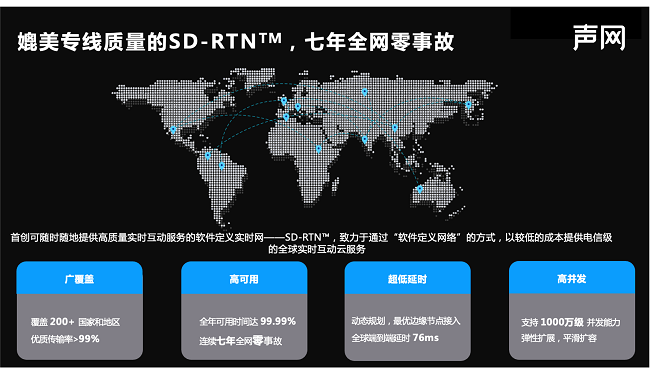Select the map pin in central Africa
The image size is (650, 368).
pos(318,149)
